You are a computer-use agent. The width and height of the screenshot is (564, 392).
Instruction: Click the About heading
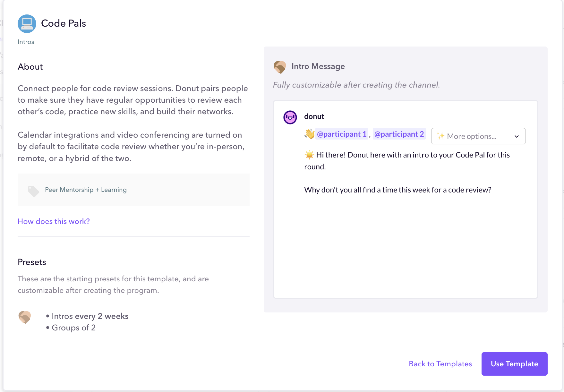30,67
